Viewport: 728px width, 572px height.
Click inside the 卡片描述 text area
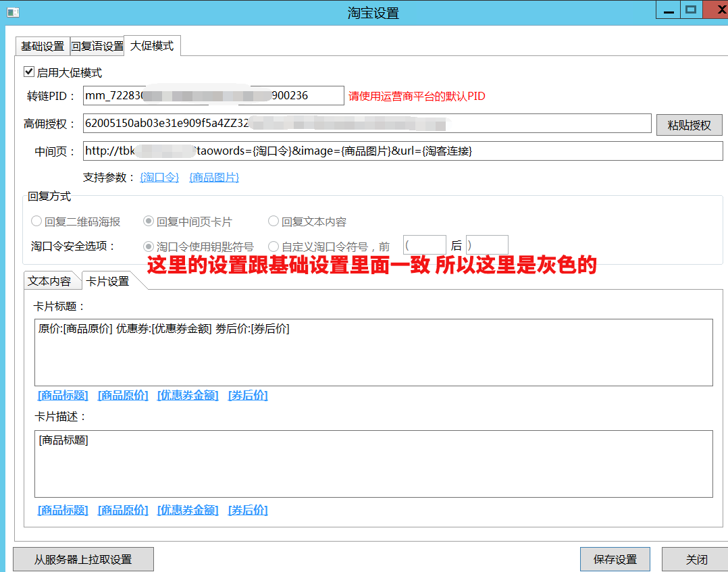click(373, 464)
